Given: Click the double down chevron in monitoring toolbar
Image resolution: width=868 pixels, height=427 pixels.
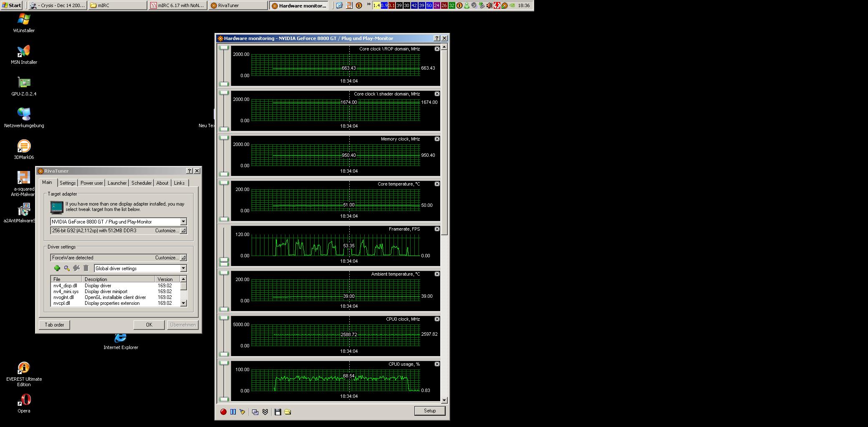Looking at the screenshot, I should click(265, 412).
